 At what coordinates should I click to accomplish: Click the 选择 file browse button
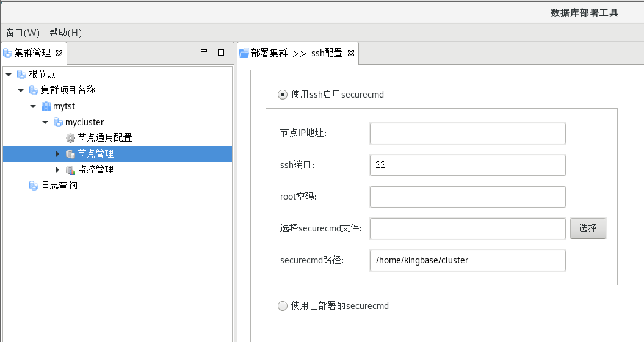(588, 228)
